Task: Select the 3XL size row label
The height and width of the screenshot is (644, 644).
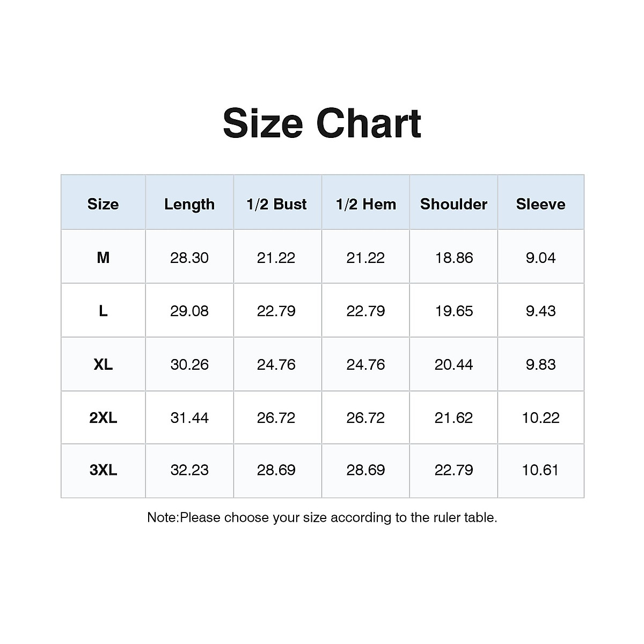Action: [103, 470]
